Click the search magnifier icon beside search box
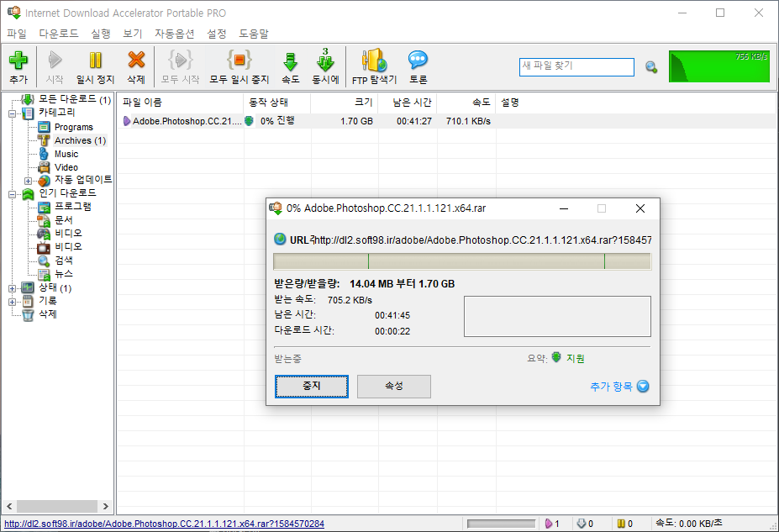 coord(651,67)
